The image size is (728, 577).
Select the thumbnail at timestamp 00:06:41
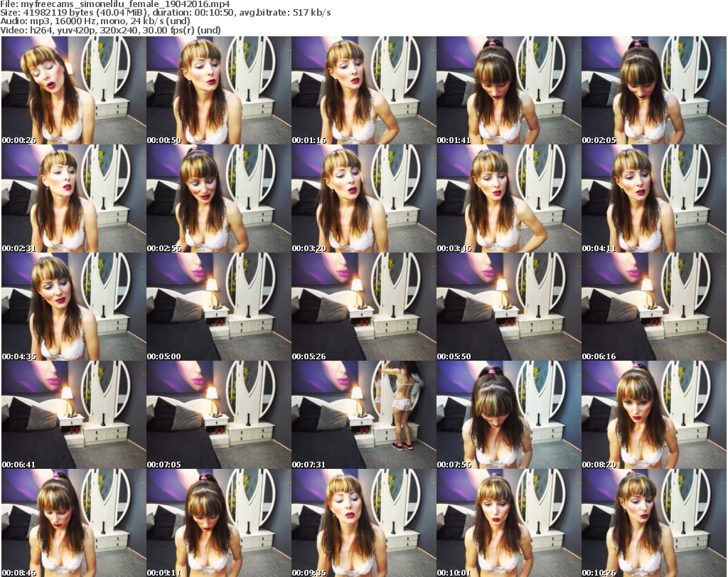pyautogui.click(x=73, y=415)
